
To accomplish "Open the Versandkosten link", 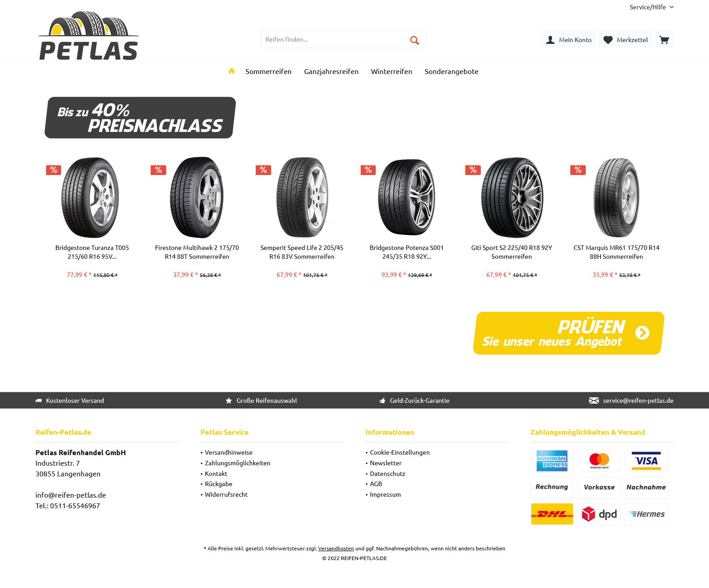I will point(336,549).
